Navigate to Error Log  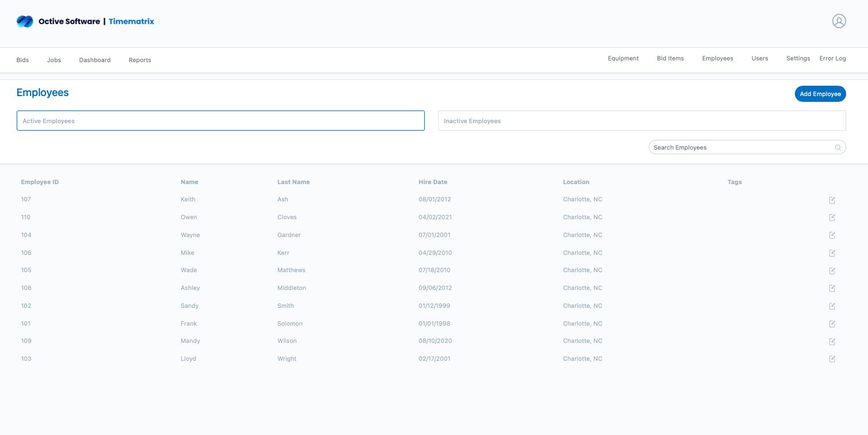[x=832, y=59]
